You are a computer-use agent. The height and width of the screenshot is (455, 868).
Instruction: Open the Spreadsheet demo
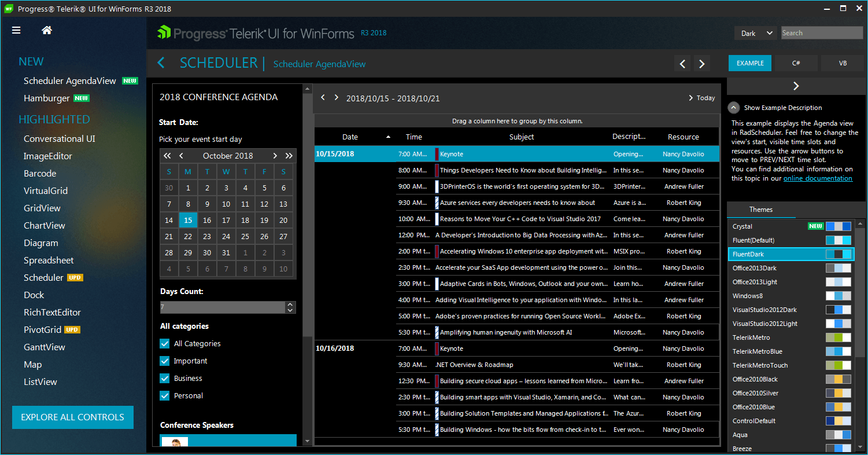49,260
